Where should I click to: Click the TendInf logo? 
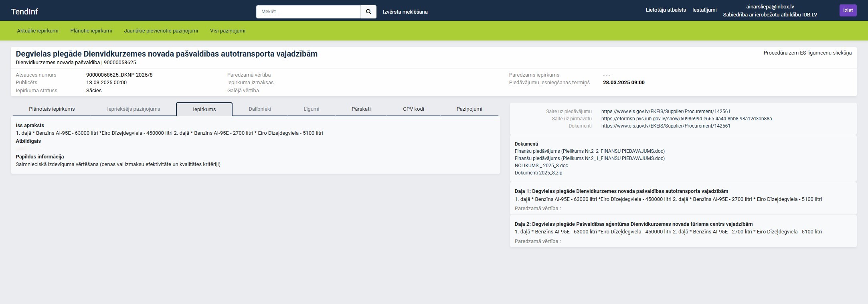24,12
